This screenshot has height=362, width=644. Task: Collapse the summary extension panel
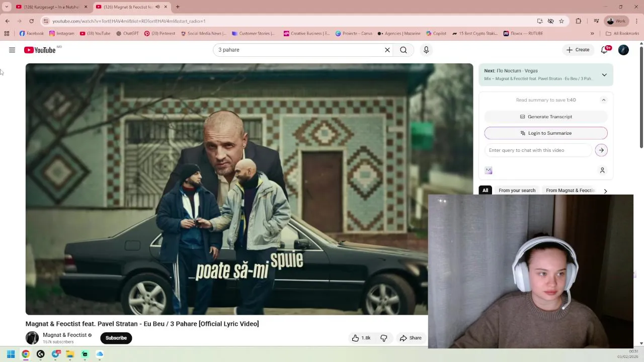[604, 100]
